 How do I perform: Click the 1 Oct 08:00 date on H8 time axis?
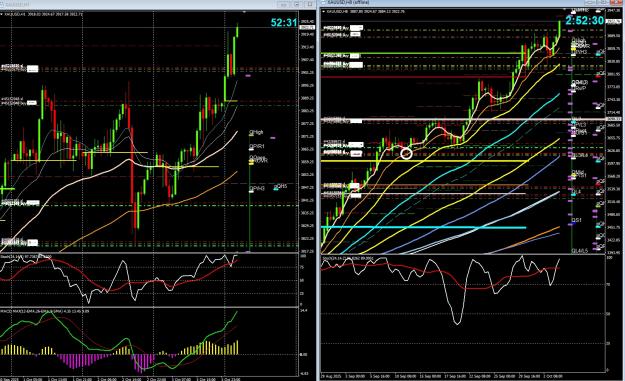coord(552,376)
